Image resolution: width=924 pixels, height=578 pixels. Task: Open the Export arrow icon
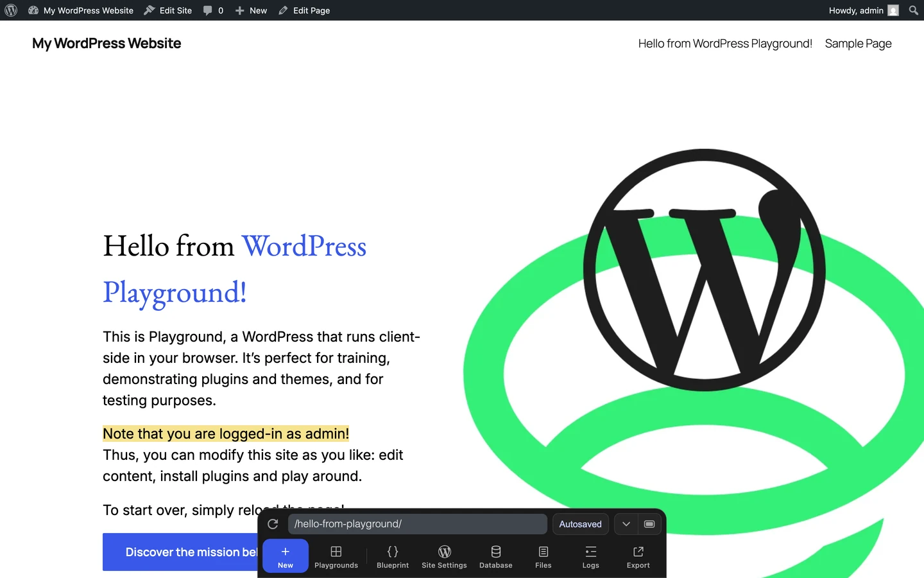[x=638, y=556]
